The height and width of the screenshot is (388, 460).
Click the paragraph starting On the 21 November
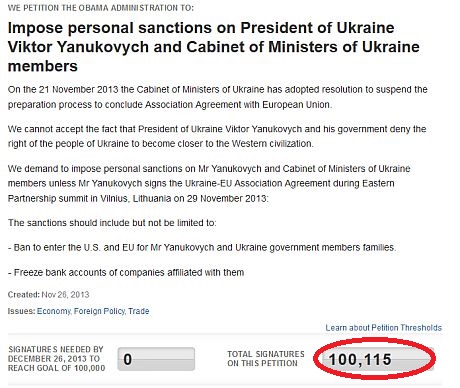click(218, 97)
